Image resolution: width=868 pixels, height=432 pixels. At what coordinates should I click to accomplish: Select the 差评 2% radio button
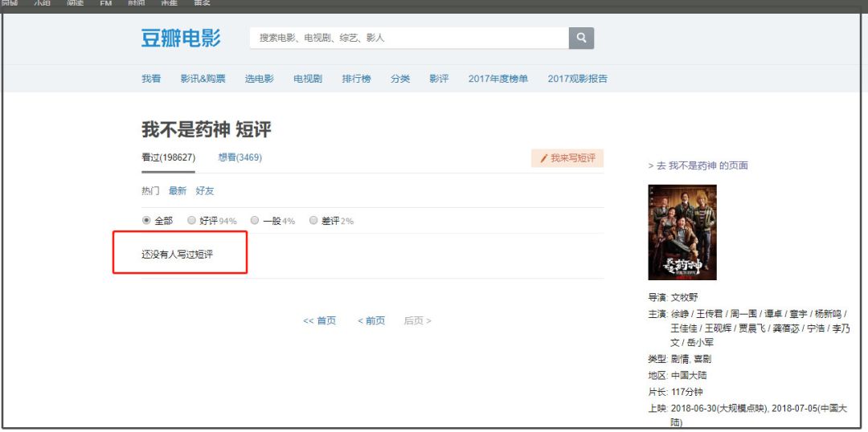[313, 220]
